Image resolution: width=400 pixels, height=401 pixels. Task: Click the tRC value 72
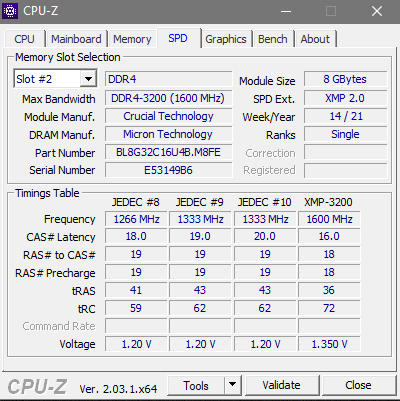click(x=329, y=308)
